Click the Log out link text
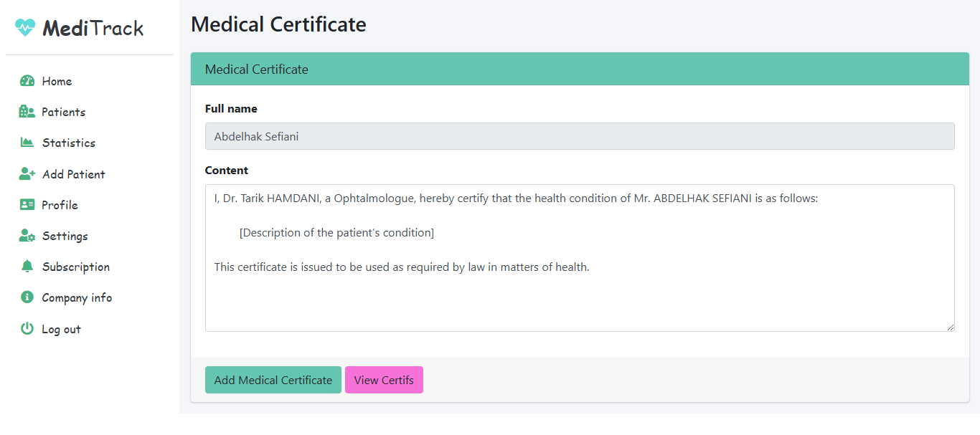The height and width of the screenshot is (435, 980). tap(61, 329)
